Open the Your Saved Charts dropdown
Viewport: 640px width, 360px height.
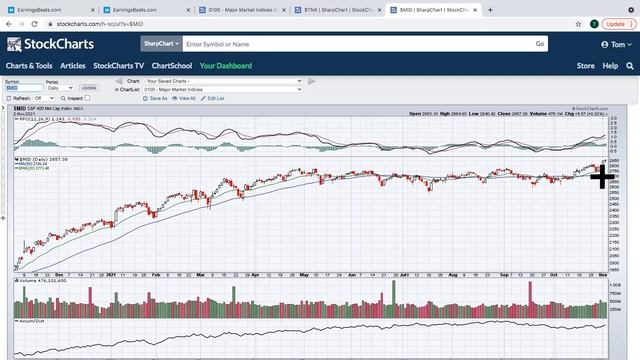222,81
